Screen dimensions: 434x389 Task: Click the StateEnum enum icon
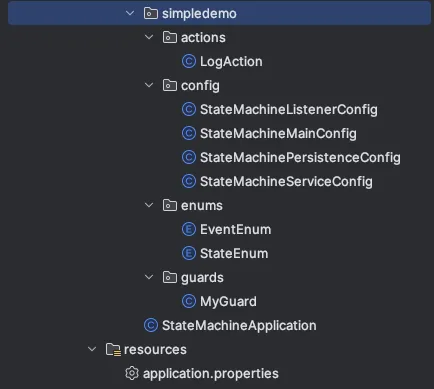coord(189,253)
